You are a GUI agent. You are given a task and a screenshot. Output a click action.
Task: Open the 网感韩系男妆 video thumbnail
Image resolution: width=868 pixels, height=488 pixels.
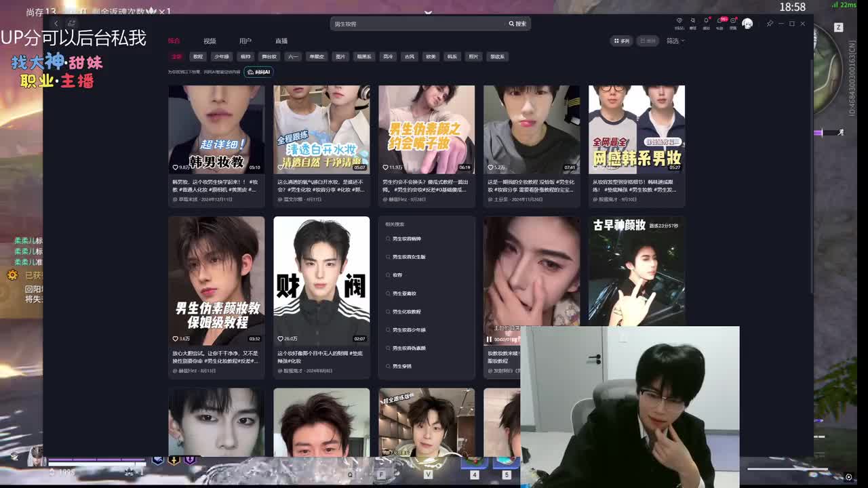pos(637,129)
